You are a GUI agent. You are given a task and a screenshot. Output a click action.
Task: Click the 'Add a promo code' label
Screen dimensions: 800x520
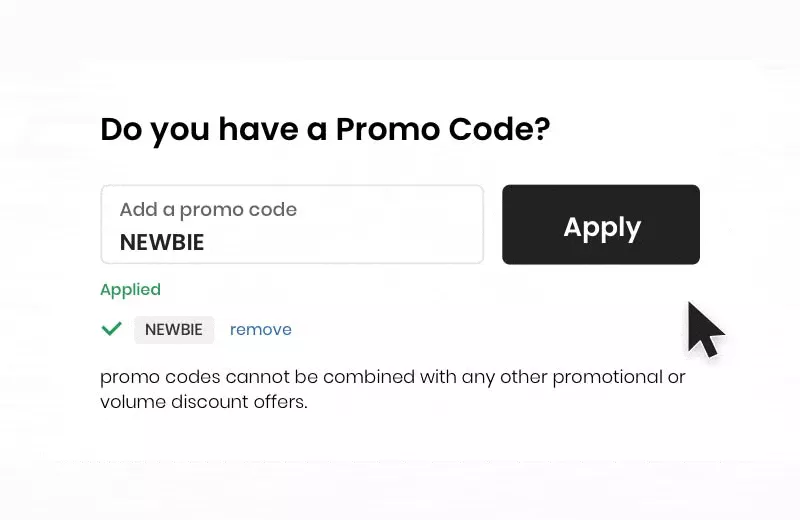click(x=208, y=210)
